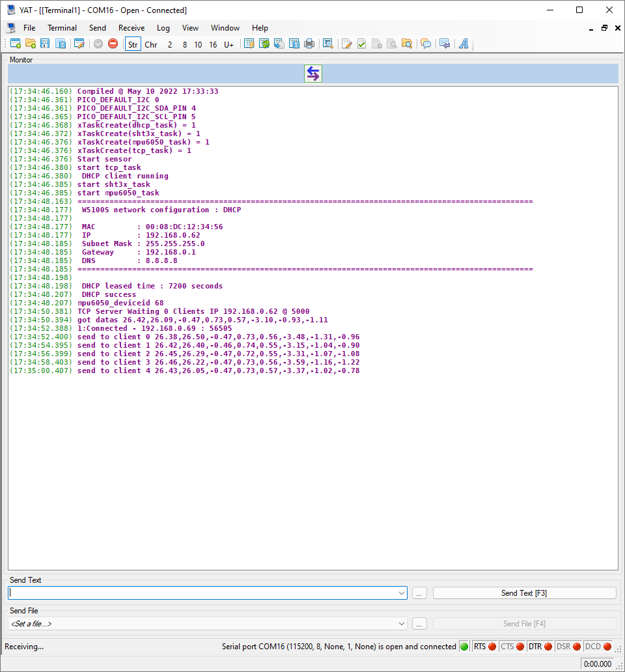The width and height of the screenshot is (625, 672).
Task: Open the Receive menu
Action: [x=132, y=28]
